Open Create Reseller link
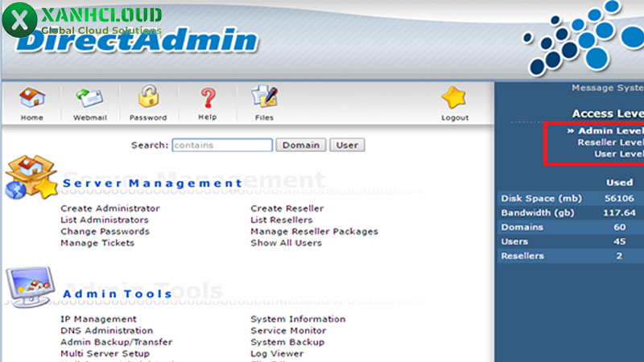 pyautogui.click(x=287, y=208)
